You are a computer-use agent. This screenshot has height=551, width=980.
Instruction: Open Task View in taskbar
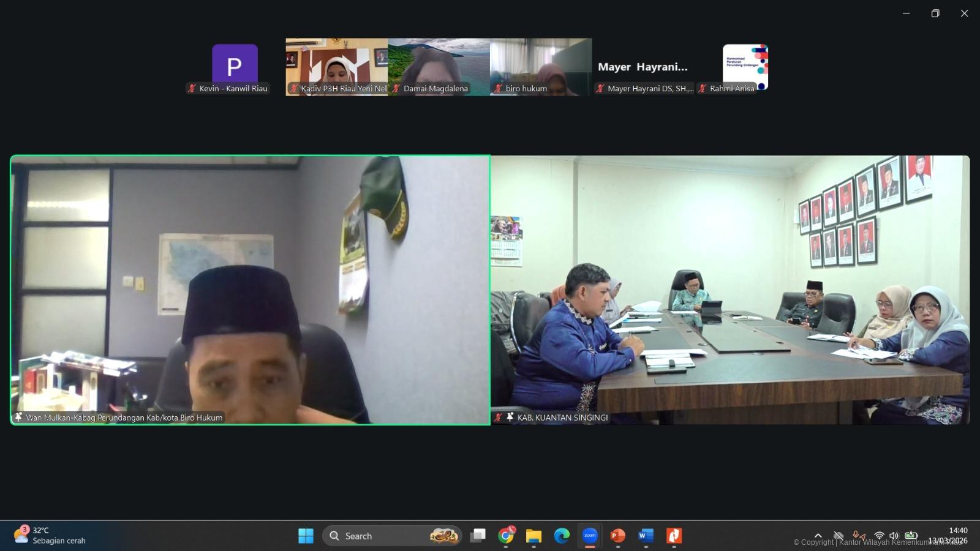(478, 536)
